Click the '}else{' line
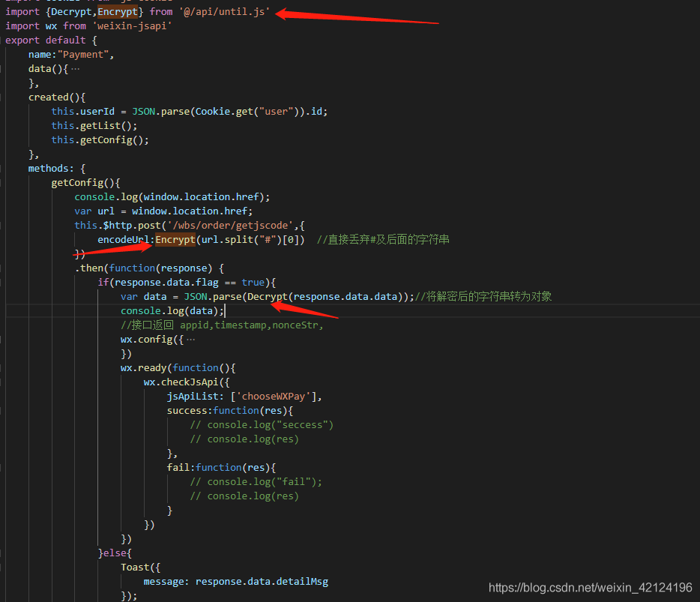 115,553
